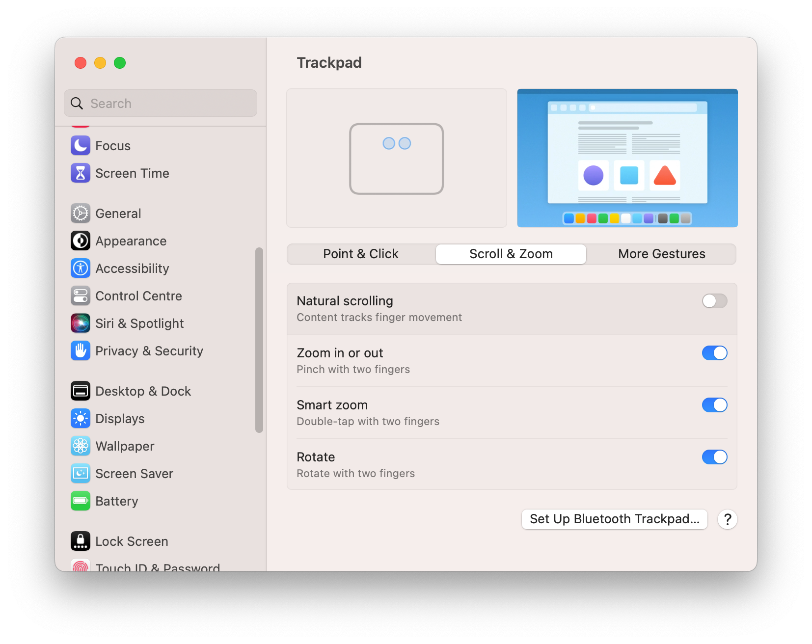This screenshot has height=644, width=812.
Task: Click the 'Screen Saver' sidebar label
Action: [134, 474]
